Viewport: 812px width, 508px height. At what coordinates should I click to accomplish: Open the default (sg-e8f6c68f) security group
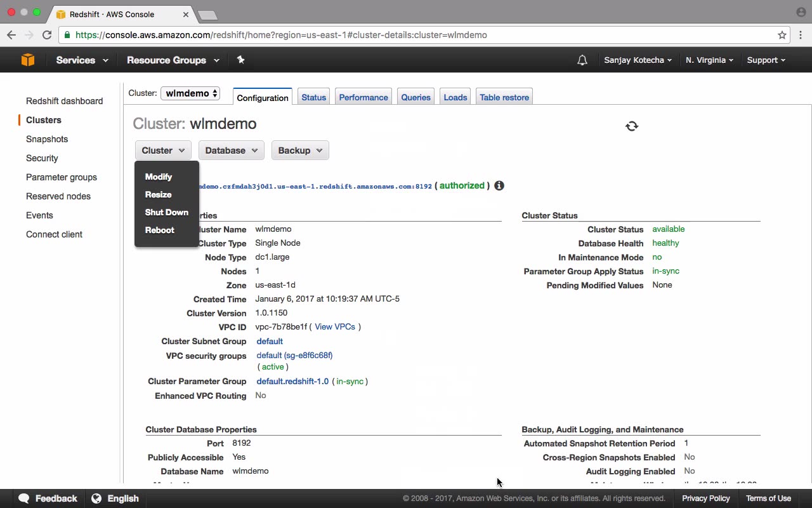[x=294, y=355]
